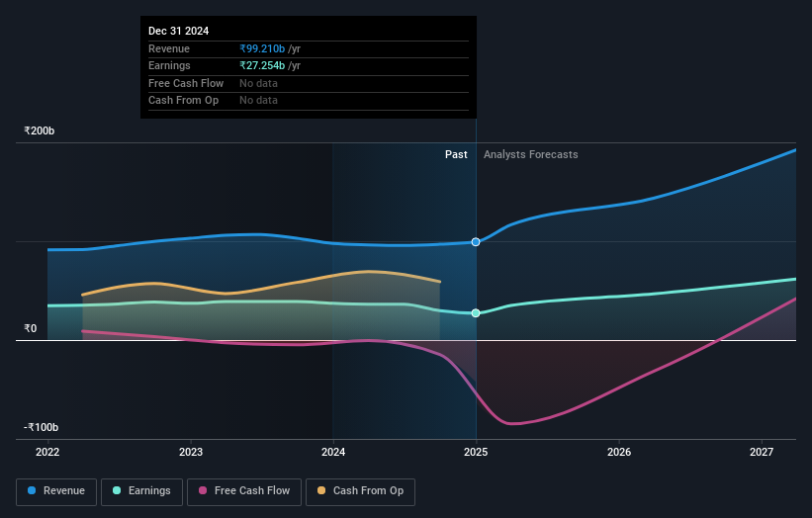This screenshot has height=518, width=812.
Task: Click the Past label
Action: (456, 155)
